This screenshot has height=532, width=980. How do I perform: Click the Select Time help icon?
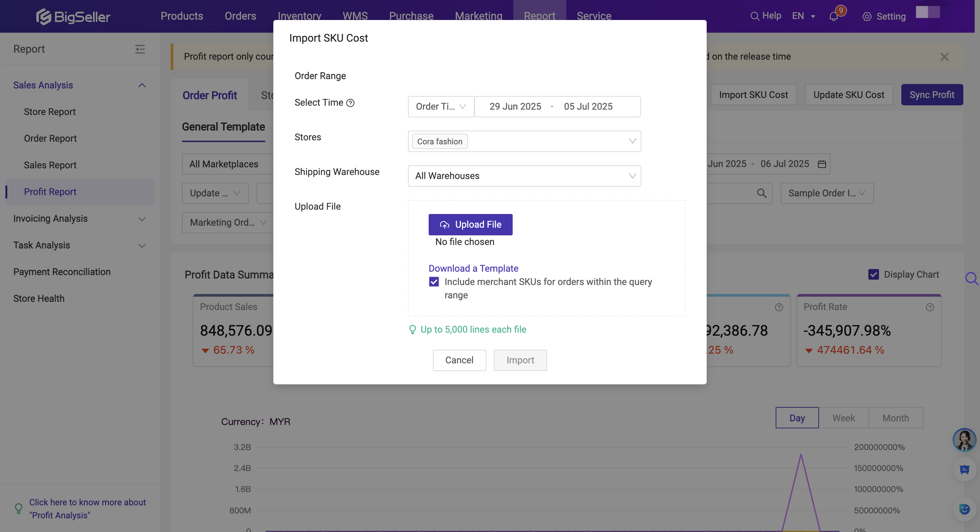[x=350, y=103]
